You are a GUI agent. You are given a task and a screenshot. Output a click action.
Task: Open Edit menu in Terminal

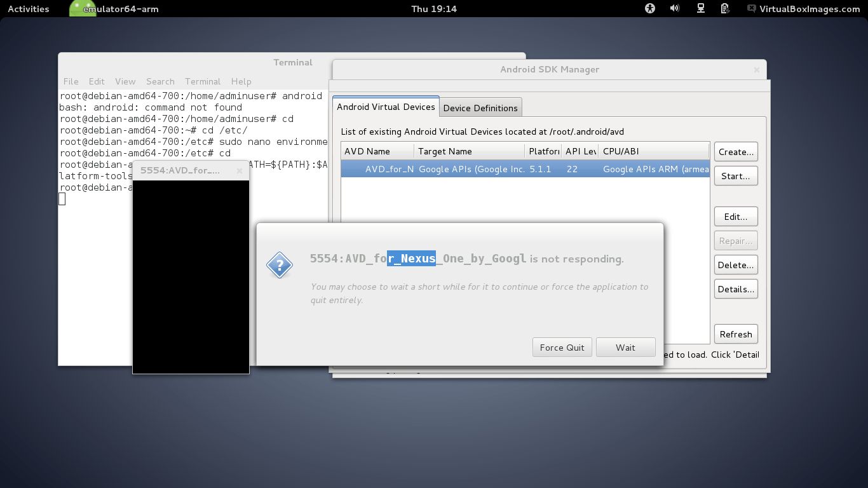point(97,81)
